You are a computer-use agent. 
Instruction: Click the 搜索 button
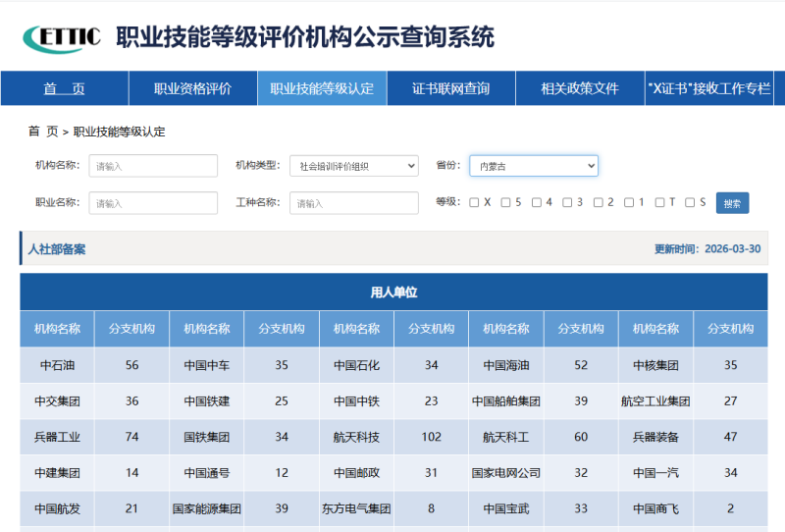[732, 203]
